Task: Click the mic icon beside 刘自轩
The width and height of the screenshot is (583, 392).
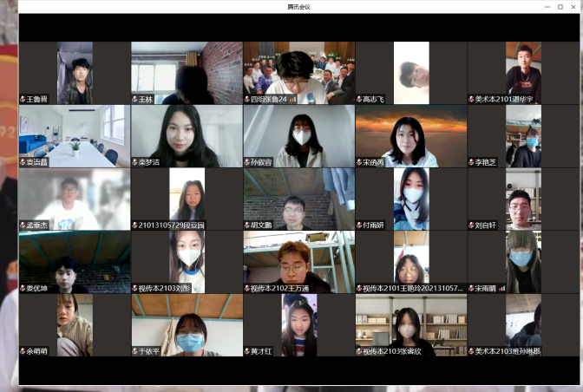Action: pos(471,225)
